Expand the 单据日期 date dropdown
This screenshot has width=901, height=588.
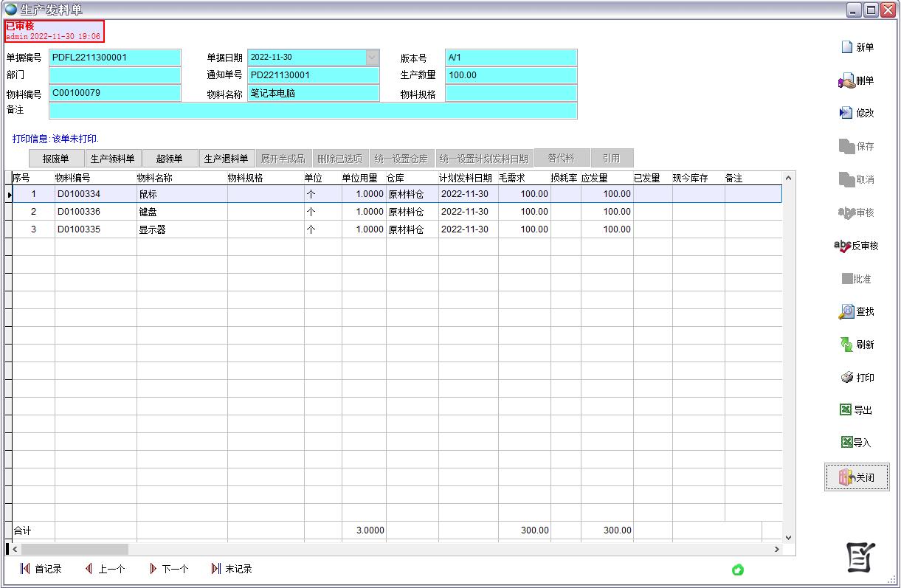coord(372,58)
